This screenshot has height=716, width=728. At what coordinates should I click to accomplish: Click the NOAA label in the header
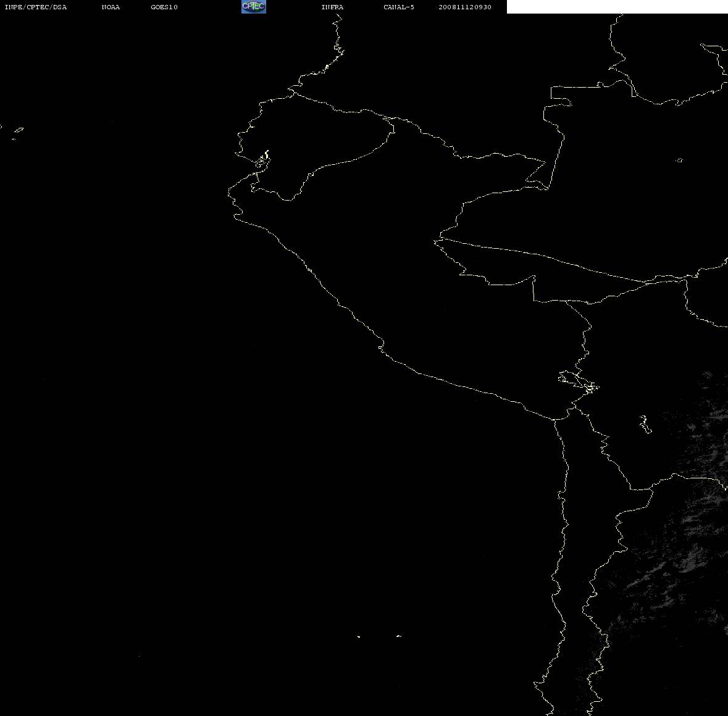(111, 7)
